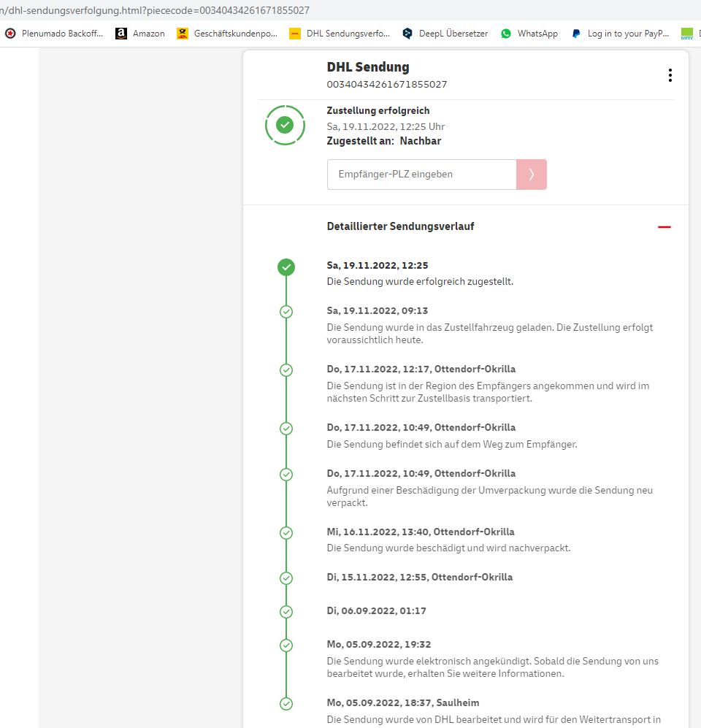The image size is (701, 728).
Task: Open the WhatsApp bookmark
Action: point(529,34)
